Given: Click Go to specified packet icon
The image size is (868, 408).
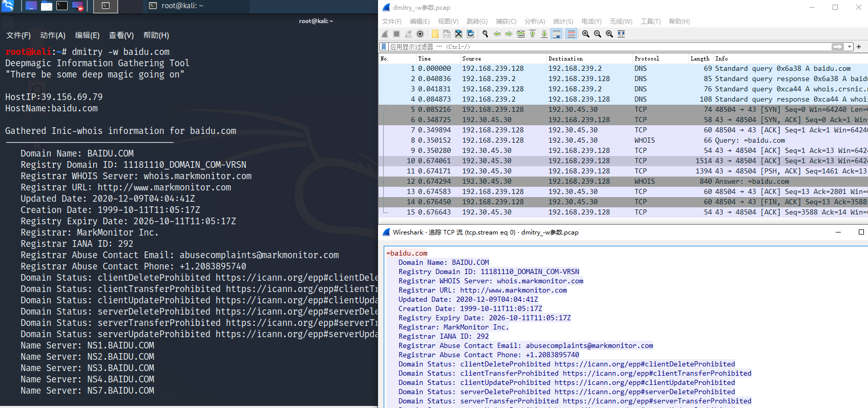Looking at the screenshot, I should [521, 34].
